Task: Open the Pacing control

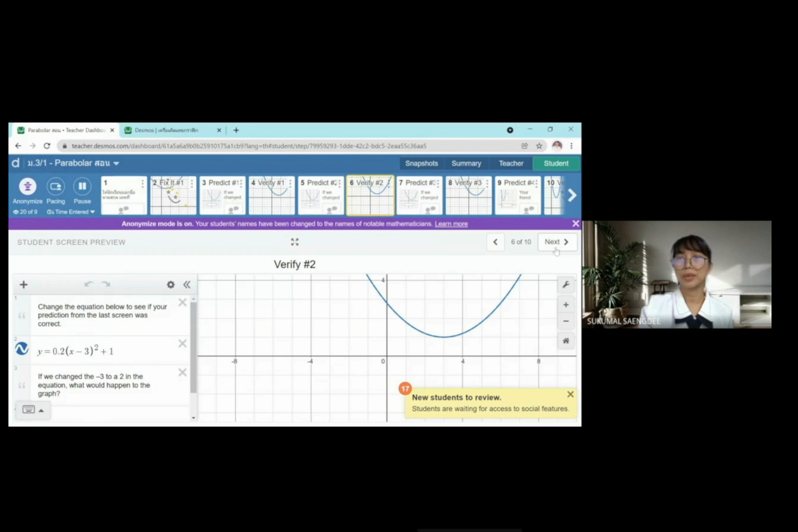Action: [55, 187]
